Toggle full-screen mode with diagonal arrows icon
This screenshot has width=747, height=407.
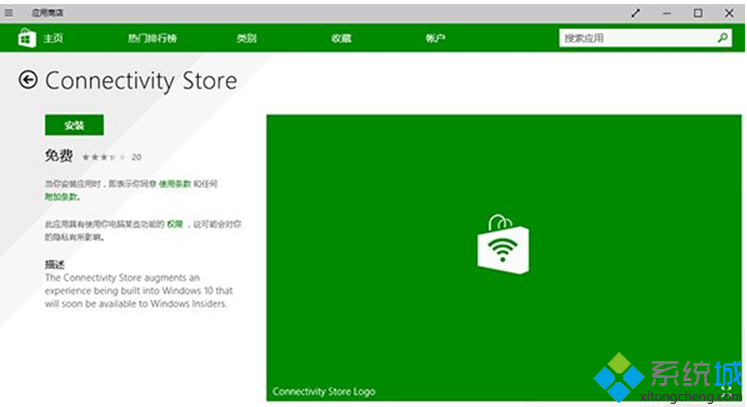(x=636, y=12)
